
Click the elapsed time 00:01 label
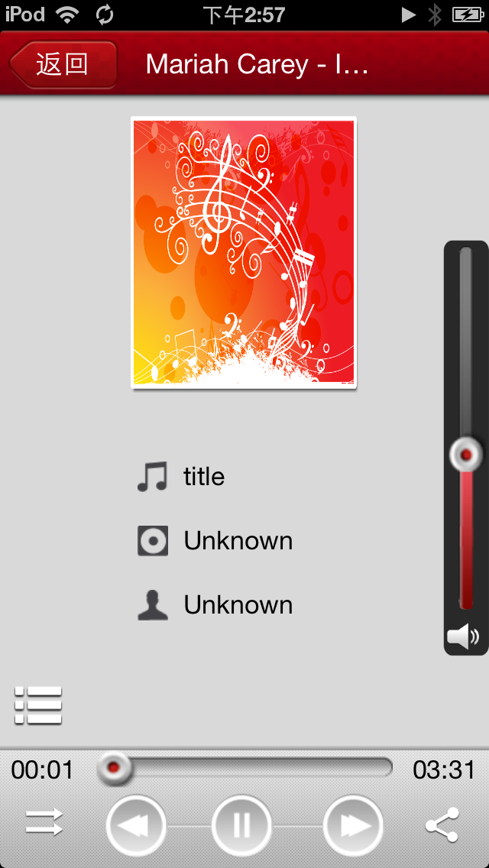pos(42,770)
